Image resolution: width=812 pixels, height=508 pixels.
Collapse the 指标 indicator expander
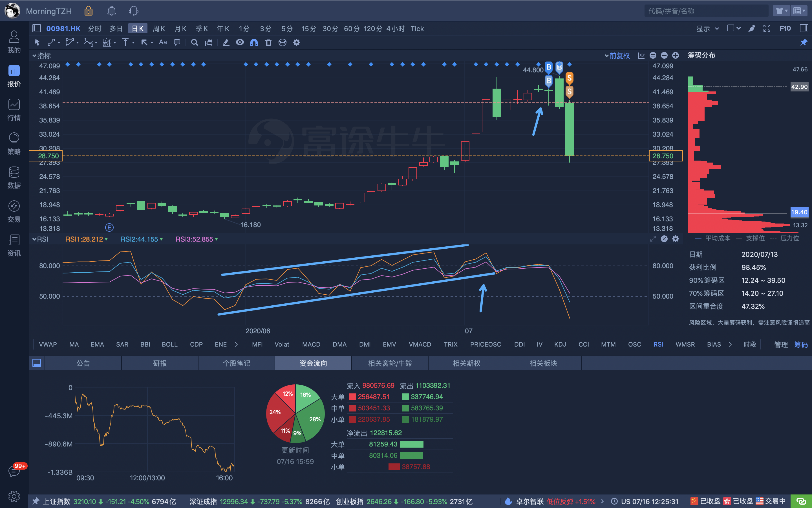tap(42, 56)
